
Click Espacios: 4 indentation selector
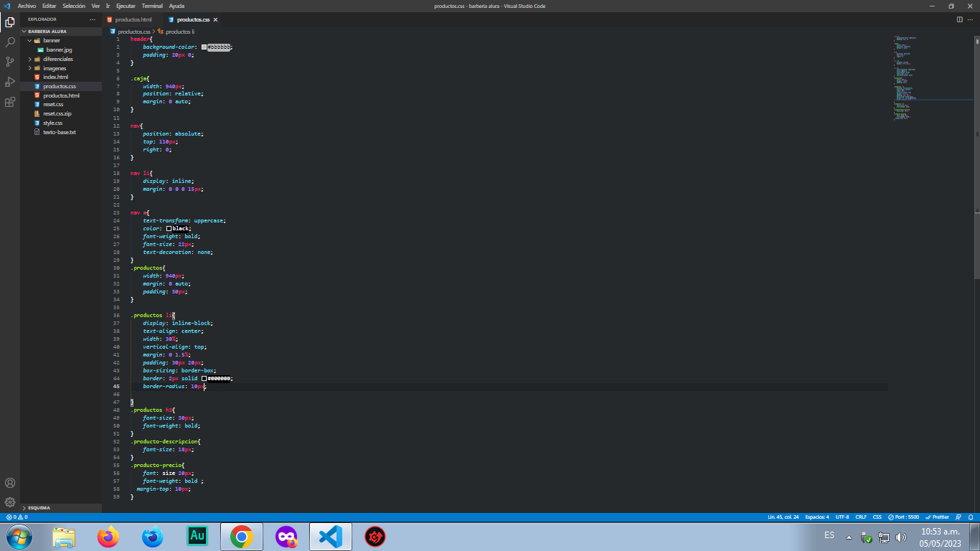(817, 517)
